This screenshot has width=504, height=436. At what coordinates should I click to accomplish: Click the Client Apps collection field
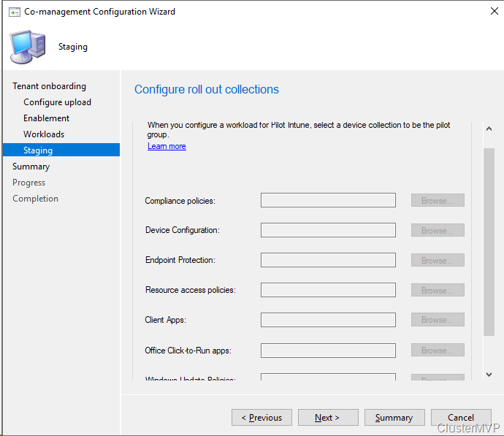(328, 320)
